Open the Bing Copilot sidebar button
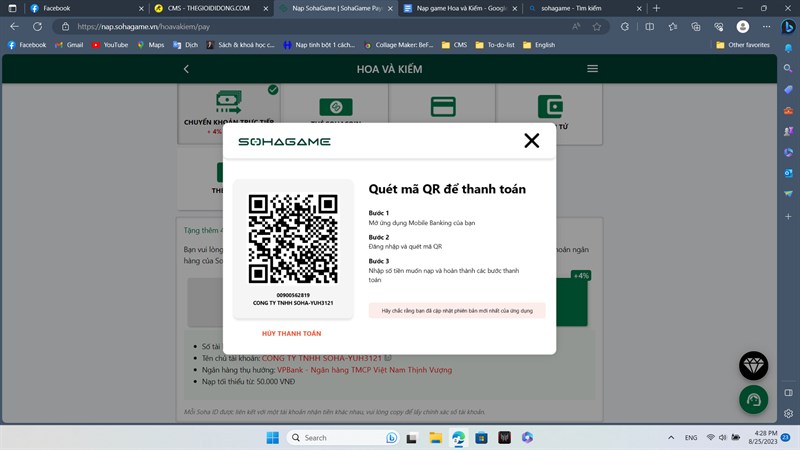800x450 pixels. pyautogui.click(x=788, y=27)
